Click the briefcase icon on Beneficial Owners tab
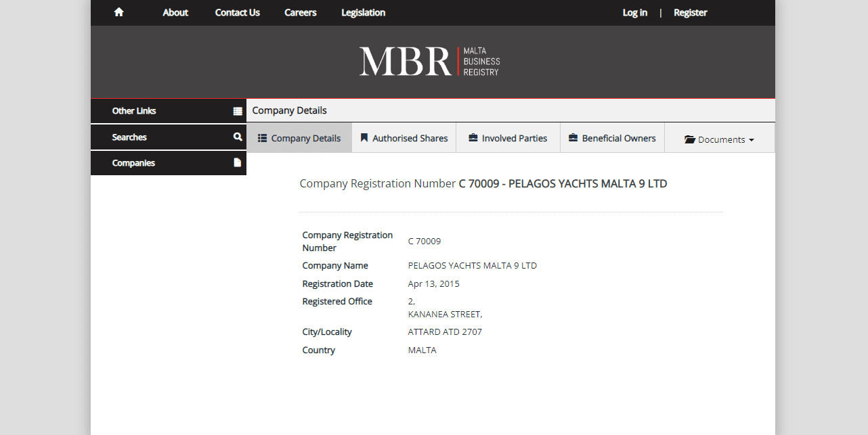 [573, 138]
